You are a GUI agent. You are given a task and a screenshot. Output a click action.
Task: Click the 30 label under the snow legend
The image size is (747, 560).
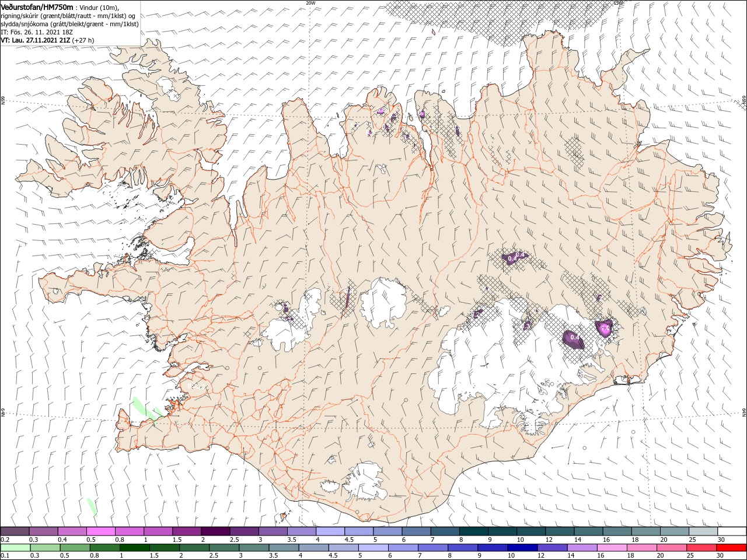click(x=720, y=540)
